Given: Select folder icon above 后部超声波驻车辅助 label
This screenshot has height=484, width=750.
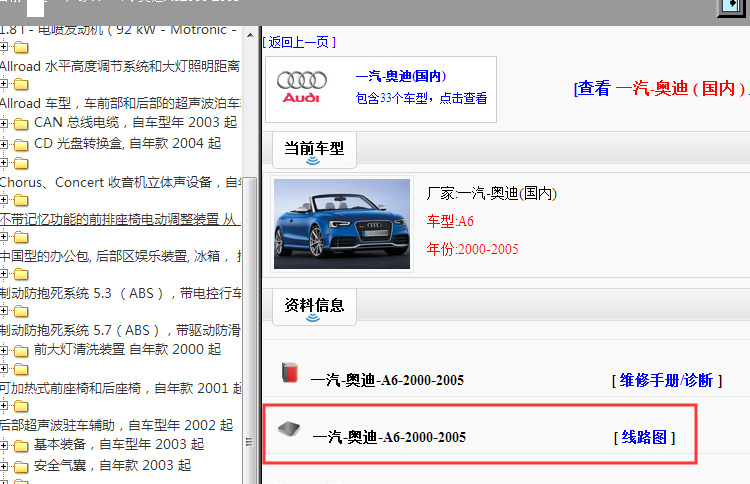Looking at the screenshot, I should coord(21,407).
